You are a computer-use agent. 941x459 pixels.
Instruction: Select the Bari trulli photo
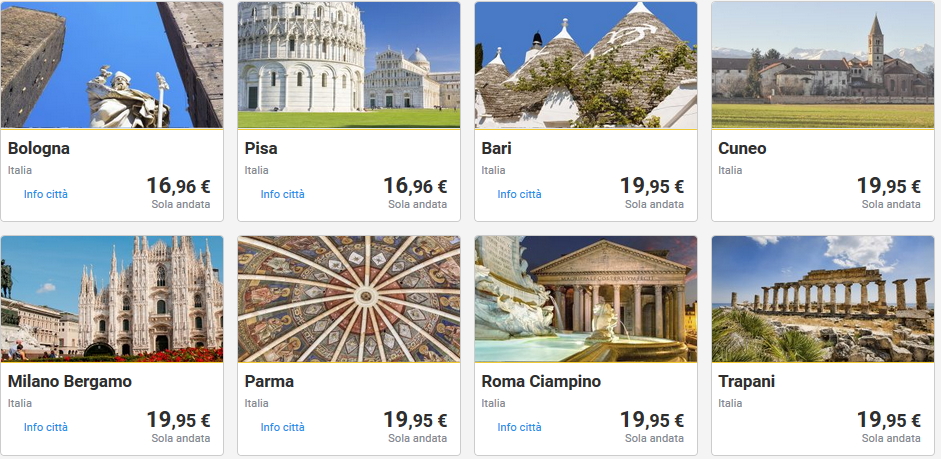(585, 64)
